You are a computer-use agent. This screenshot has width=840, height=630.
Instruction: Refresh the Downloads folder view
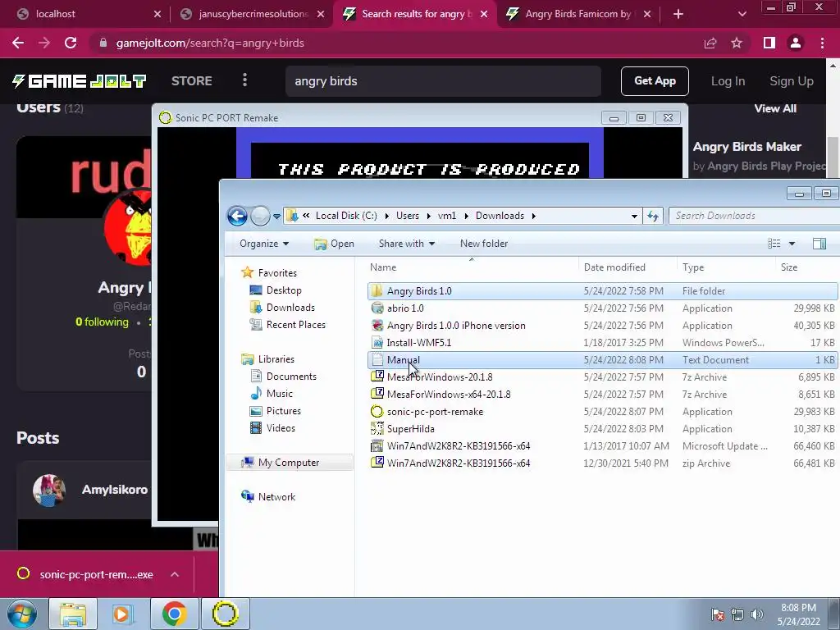tap(652, 216)
